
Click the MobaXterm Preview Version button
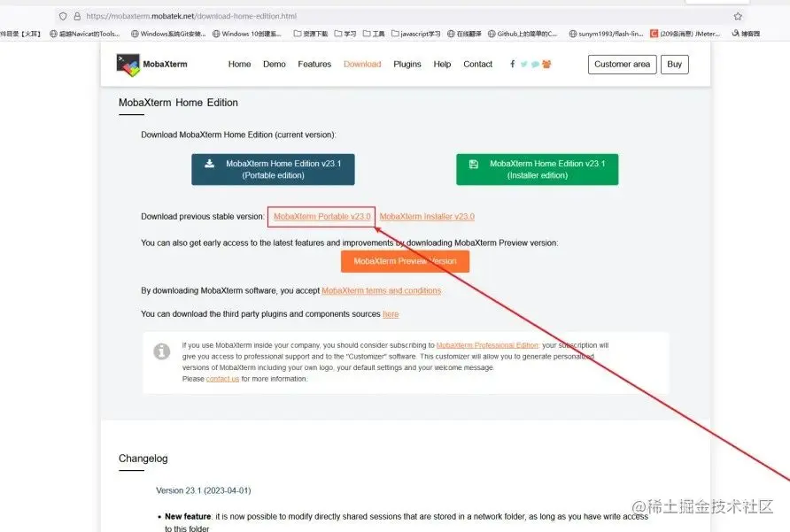pyautogui.click(x=405, y=261)
